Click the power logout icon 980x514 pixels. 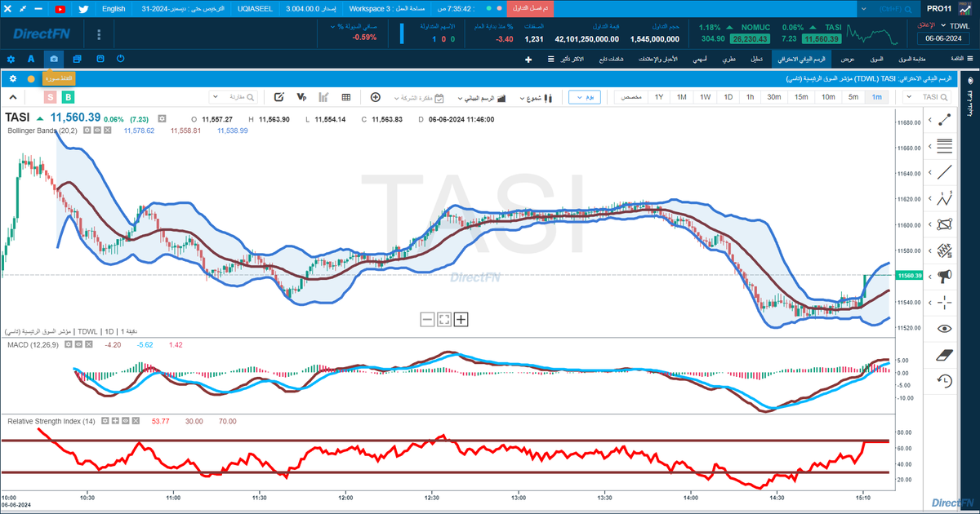coord(121,59)
